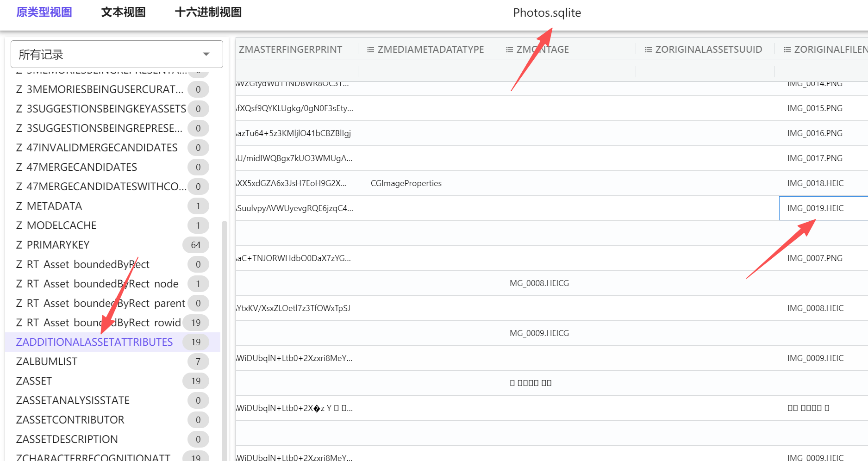Open the 所有记录 dropdown
The height and width of the screenshot is (461, 868).
[x=117, y=54]
